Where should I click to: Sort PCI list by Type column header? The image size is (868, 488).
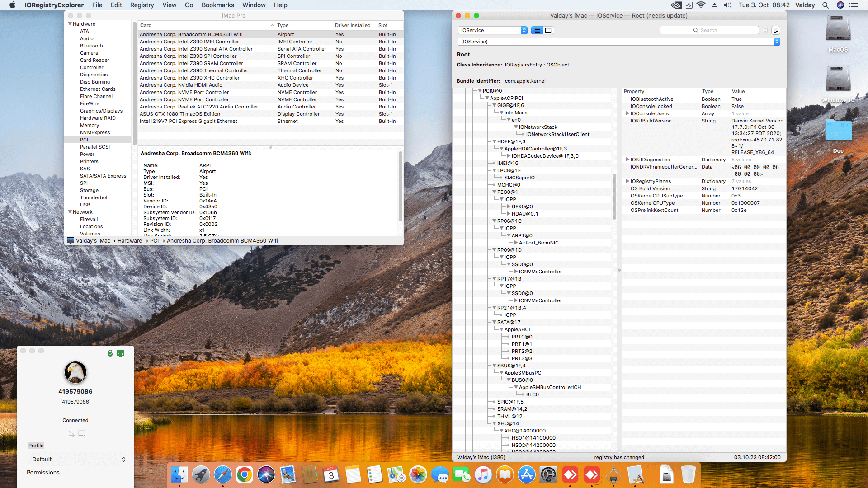pos(304,25)
